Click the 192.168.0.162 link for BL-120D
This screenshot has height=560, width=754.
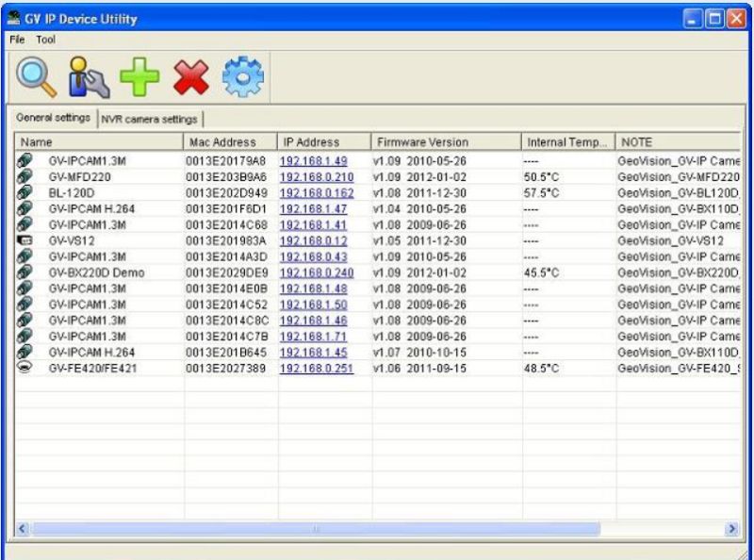point(317,190)
